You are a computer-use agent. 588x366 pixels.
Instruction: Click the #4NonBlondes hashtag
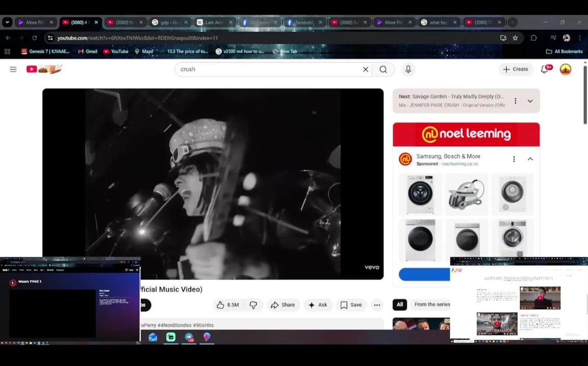coord(174,325)
